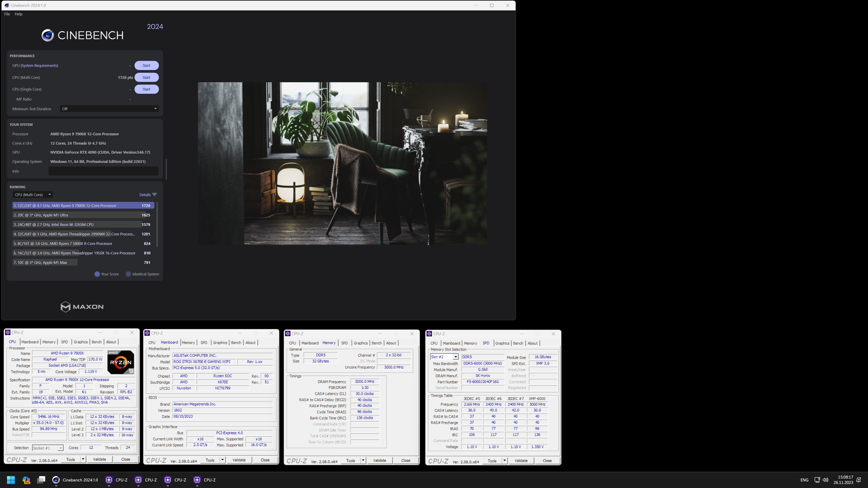
Task: Click CPU-Z window icon in SPD window
Action: click(x=429, y=334)
